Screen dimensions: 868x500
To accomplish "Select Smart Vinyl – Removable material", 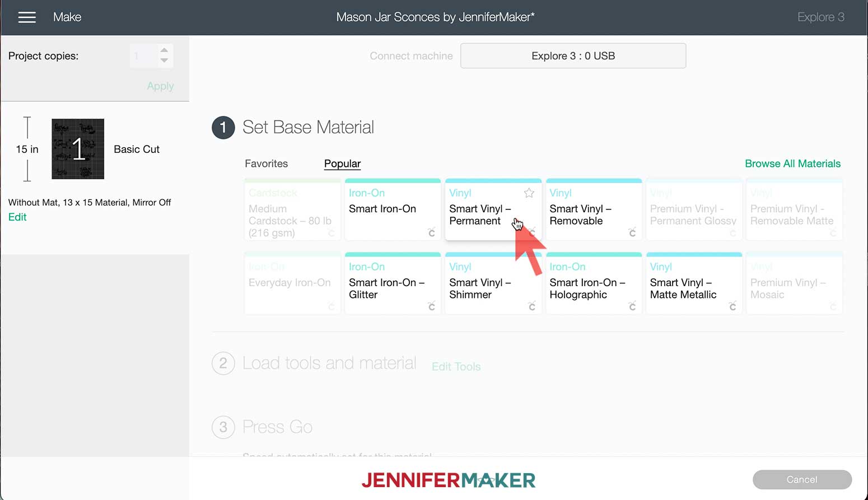I will pyautogui.click(x=594, y=209).
